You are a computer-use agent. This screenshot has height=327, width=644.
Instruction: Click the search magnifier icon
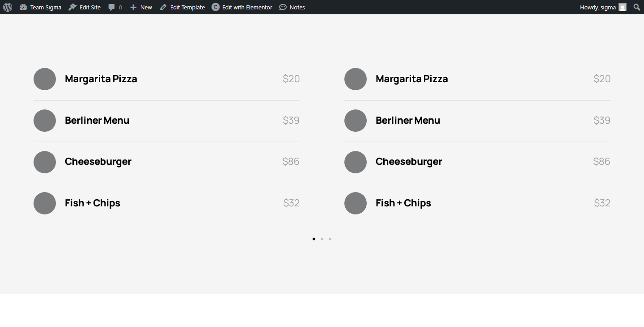pos(637,7)
